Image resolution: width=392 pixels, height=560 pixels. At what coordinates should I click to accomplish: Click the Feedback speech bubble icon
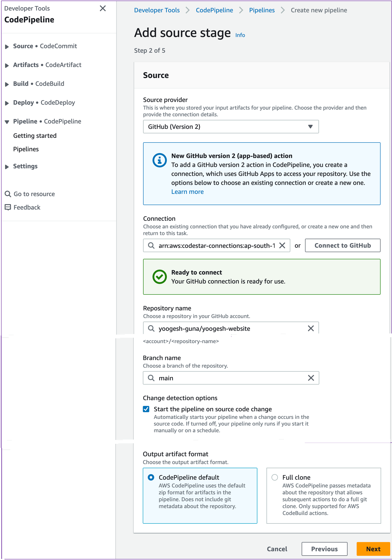click(x=8, y=207)
